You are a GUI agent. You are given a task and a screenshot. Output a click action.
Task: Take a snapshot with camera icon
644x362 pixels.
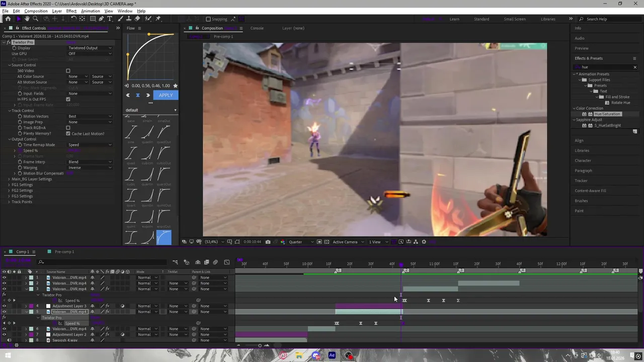268,242
